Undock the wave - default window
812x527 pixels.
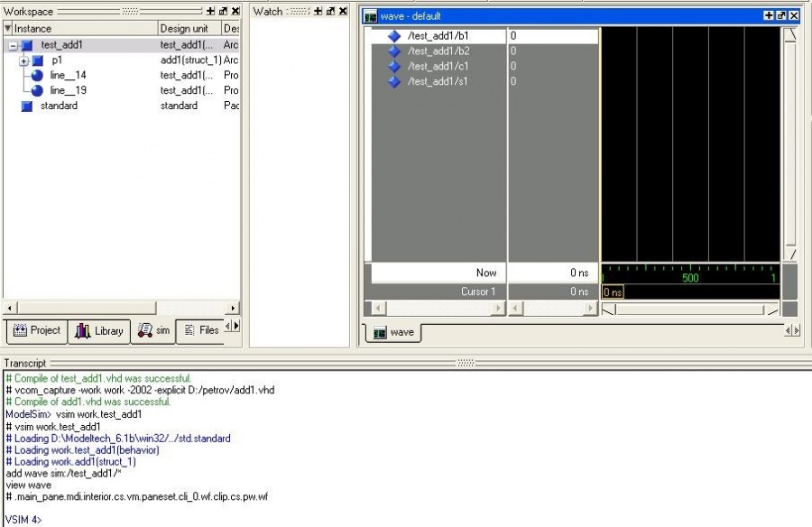[x=781, y=16]
